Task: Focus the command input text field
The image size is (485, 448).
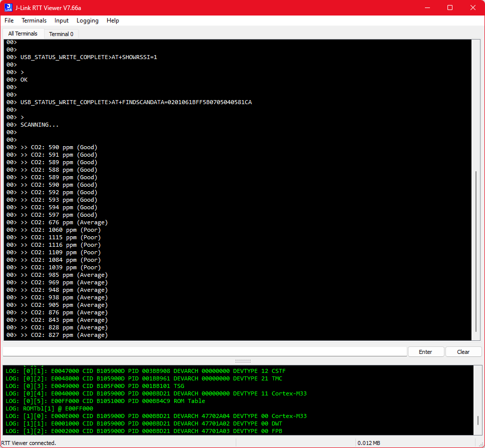Action: point(205,352)
